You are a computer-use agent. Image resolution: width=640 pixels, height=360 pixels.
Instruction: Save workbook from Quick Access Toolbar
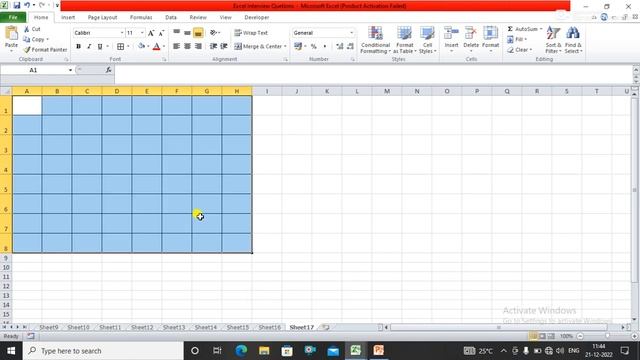(x=17, y=6)
